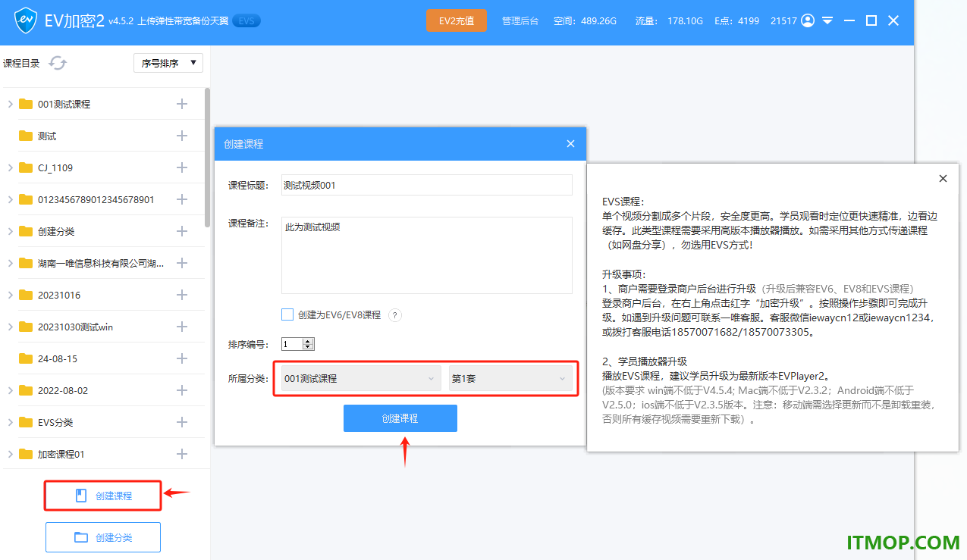967x560 pixels.
Task: Select the 20231030测试win folder row
Action: 103,327
